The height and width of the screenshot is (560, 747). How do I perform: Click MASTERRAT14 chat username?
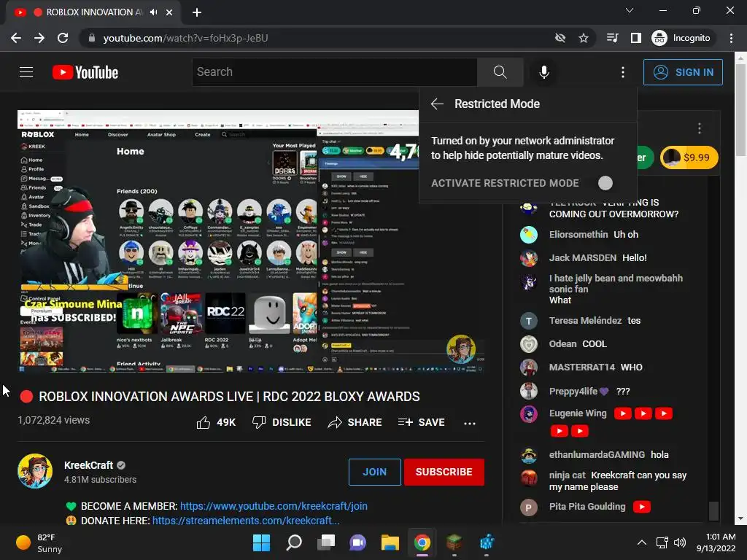point(581,367)
